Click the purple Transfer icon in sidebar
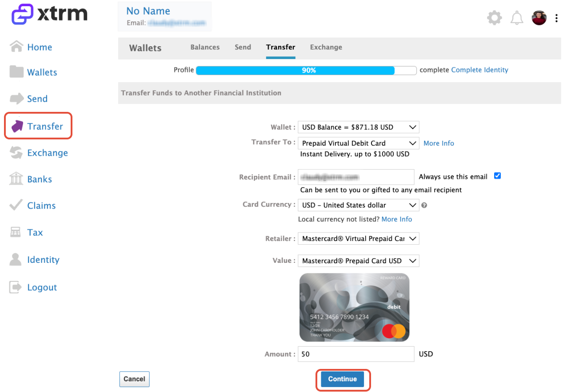The width and height of the screenshot is (571, 392). (17, 126)
